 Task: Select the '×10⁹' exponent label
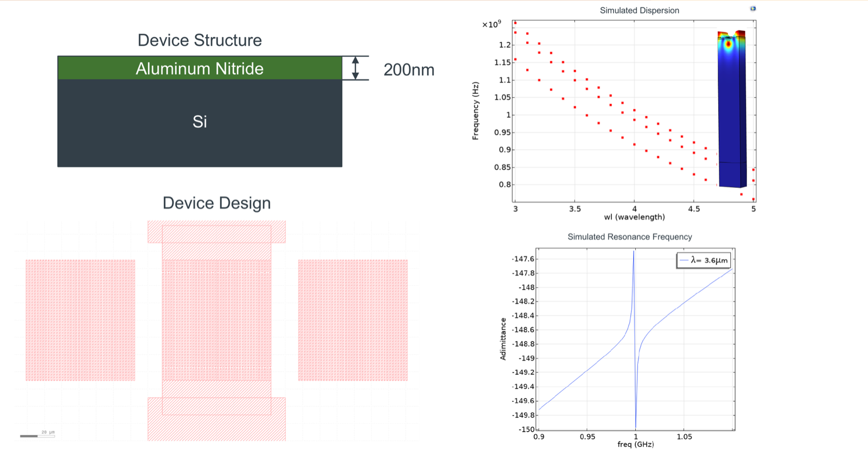(492, 24)
